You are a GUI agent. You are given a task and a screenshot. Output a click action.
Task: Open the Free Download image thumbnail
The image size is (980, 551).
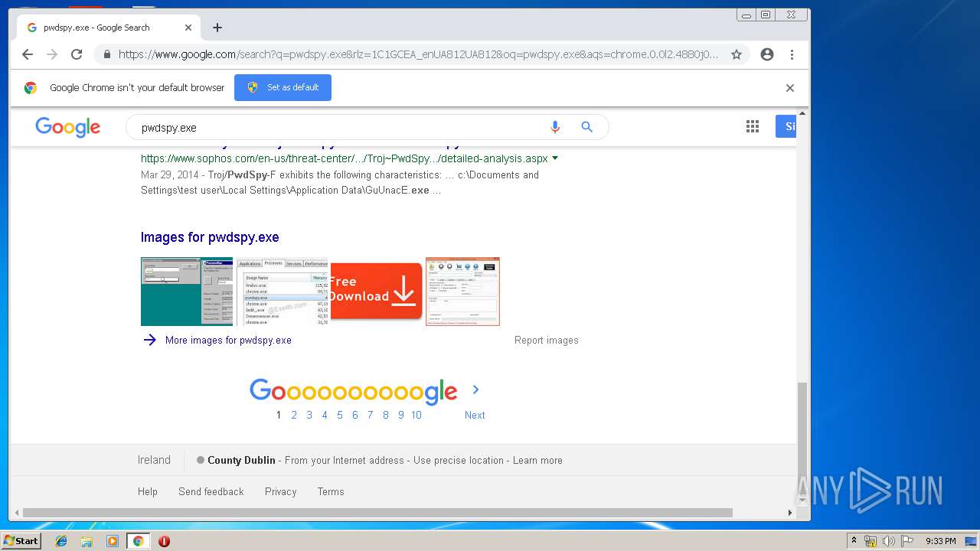click(x=376, y=292)
